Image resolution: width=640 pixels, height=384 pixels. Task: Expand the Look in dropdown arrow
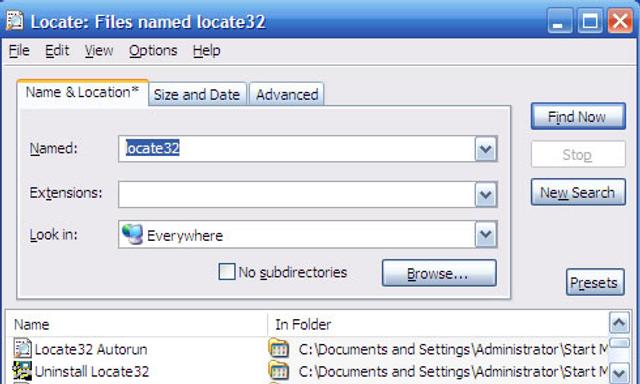[x=486, y=234]
